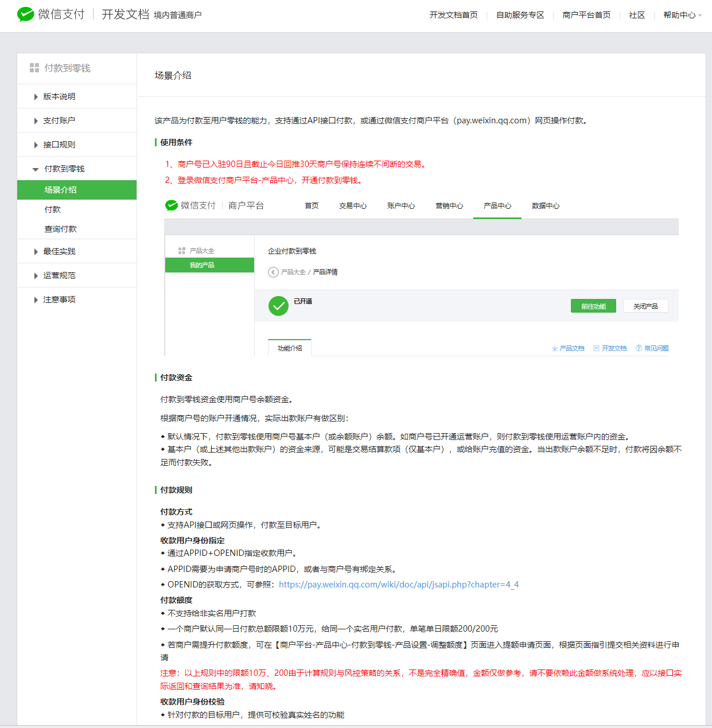Click 账户中心 in merchant platform image
712x728 pixels.
point(401,206)
